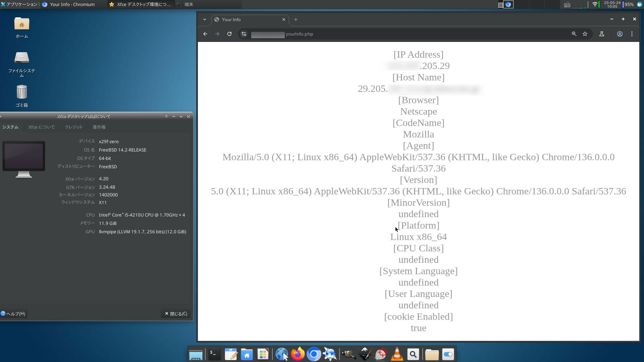Open GIMP from the dock
The height and width of the screenshot is (362, 644).
(348, 354)
